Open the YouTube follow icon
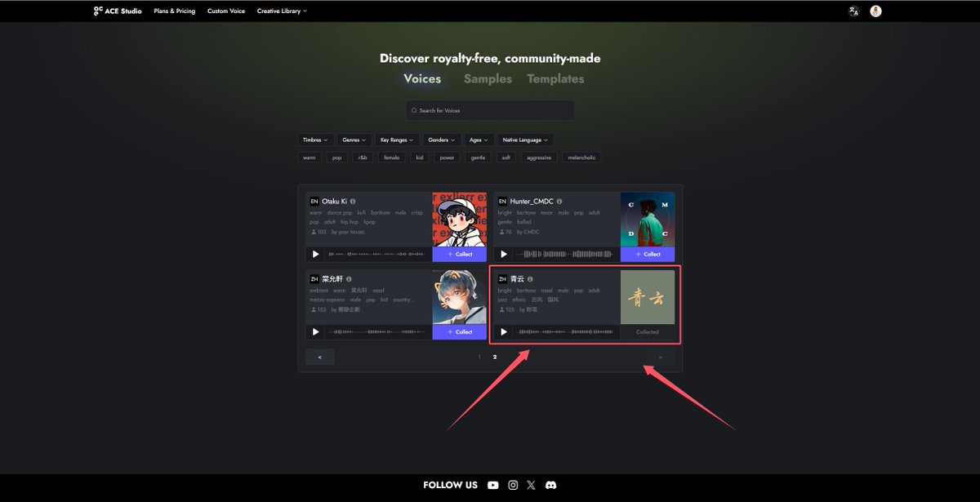980x502 pixels. pos(493,485)
